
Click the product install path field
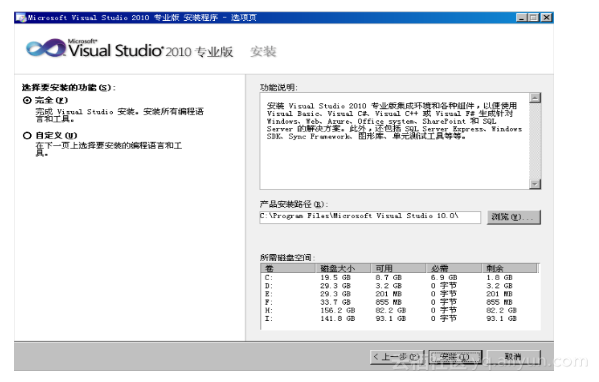tap(370, 217)
